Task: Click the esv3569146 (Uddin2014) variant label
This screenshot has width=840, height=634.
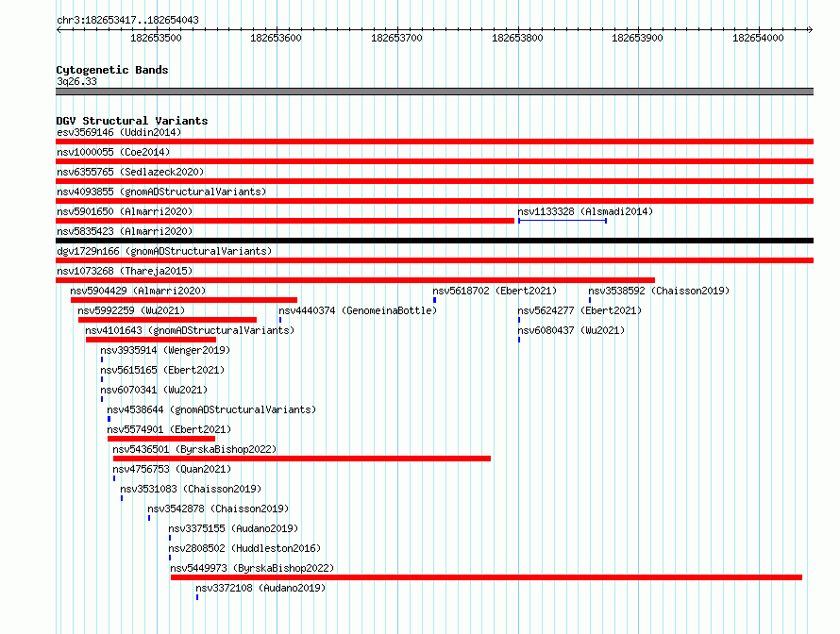Action: (x=119, y=132)
